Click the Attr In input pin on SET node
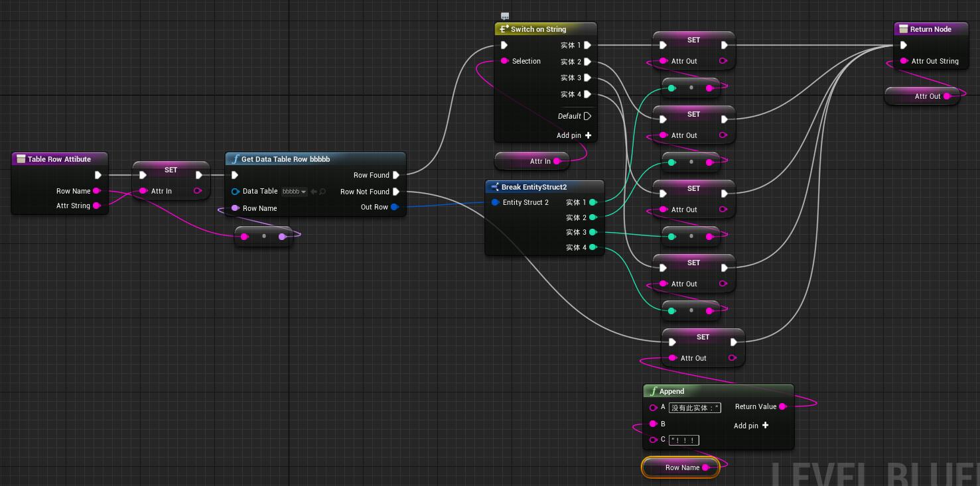This screenshot has height=486, width=980. 143,191
